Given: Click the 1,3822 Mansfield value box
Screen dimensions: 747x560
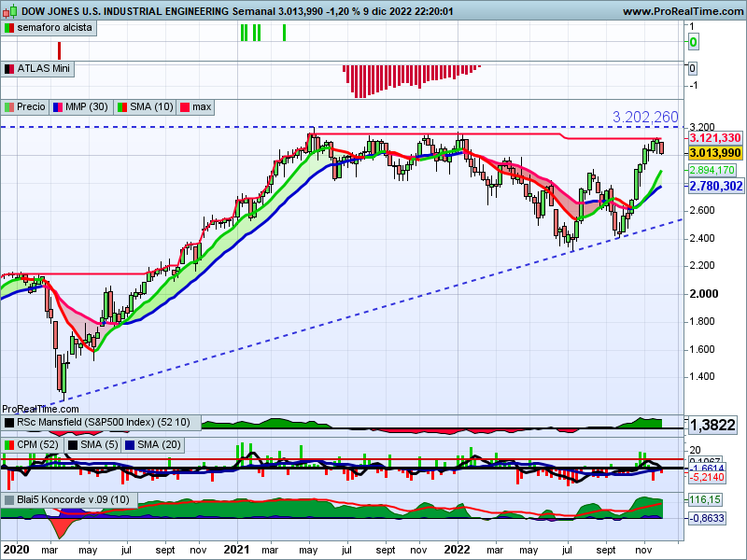Looking at the screenshot, I should (x=712, y=425).
